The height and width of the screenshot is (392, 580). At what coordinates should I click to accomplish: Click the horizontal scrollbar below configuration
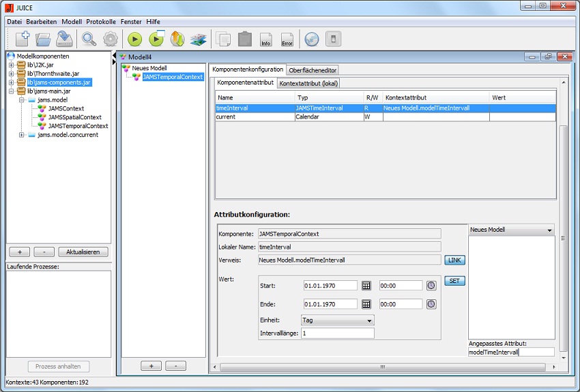tap(382, 367)
